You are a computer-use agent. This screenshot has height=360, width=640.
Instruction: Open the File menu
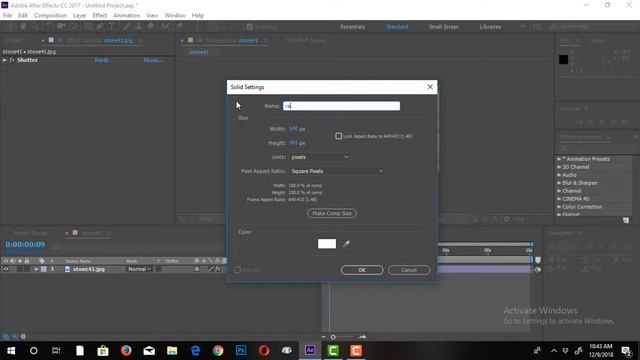pyautogui.click(x=7, y=16)
